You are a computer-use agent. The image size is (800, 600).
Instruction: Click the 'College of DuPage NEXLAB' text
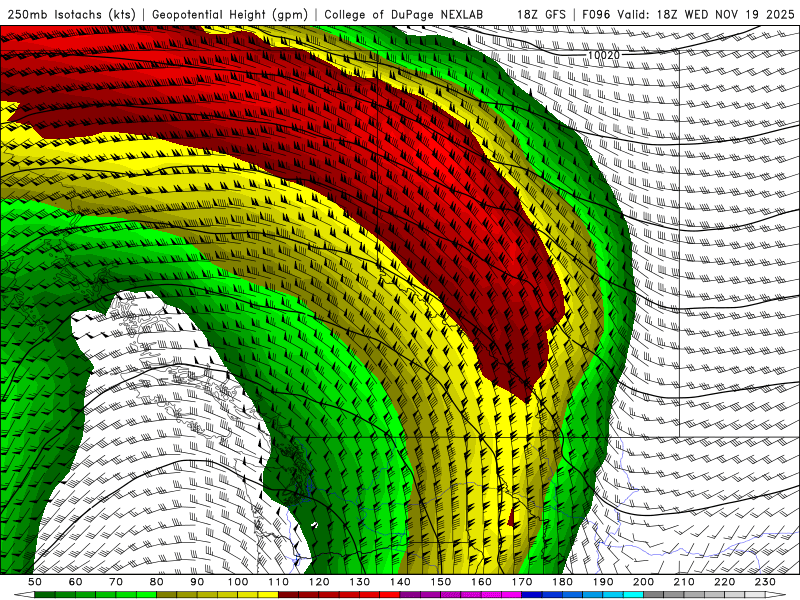(x=403, y=15)
